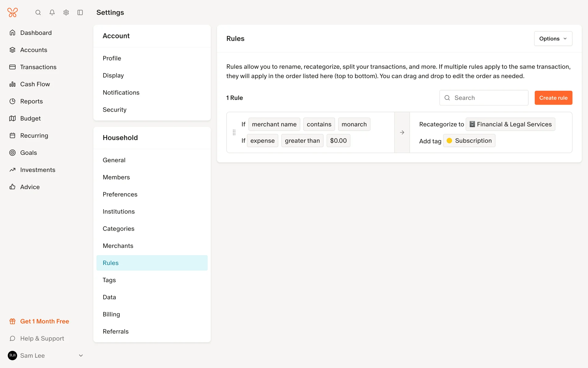
Task: Click the gift icon for free month
Action: click(x=13, y=321)
